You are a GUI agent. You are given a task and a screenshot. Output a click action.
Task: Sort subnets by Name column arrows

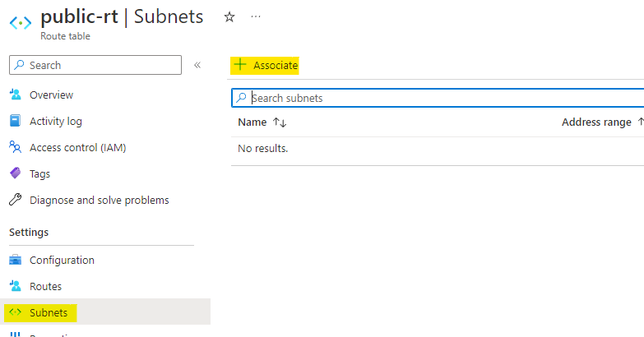(279, 122)
